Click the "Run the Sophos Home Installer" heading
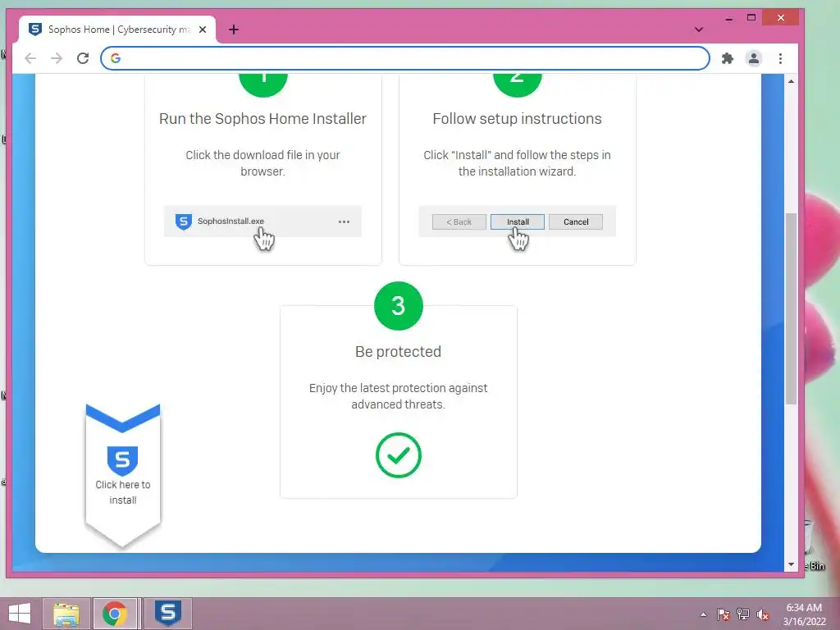This screenshot has height=630, width=840. coord(262,118)
